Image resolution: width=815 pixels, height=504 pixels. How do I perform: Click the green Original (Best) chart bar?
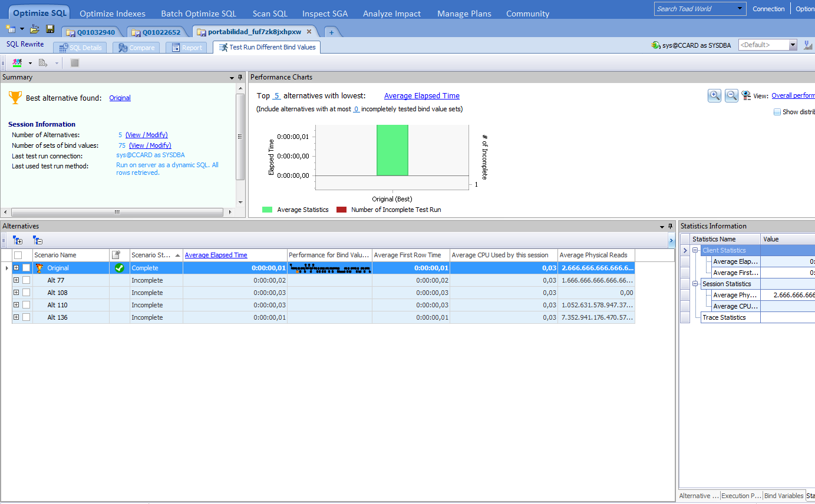pyautogui.click(x=392, y=150)
